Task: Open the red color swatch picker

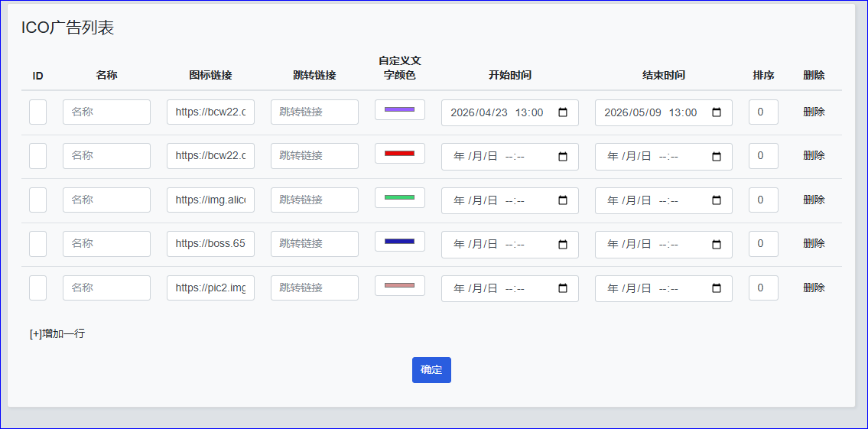Action: pyautogui.click(x=399, y=154)
